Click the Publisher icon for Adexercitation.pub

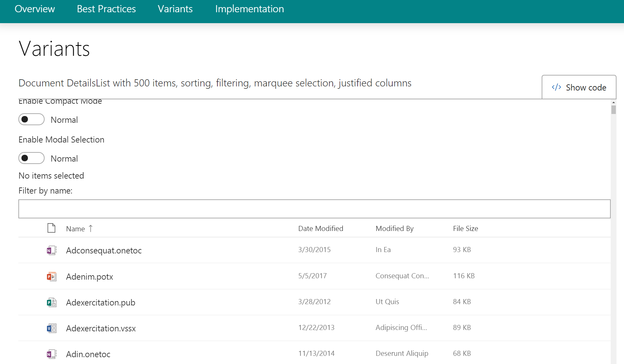click(52, 302)
